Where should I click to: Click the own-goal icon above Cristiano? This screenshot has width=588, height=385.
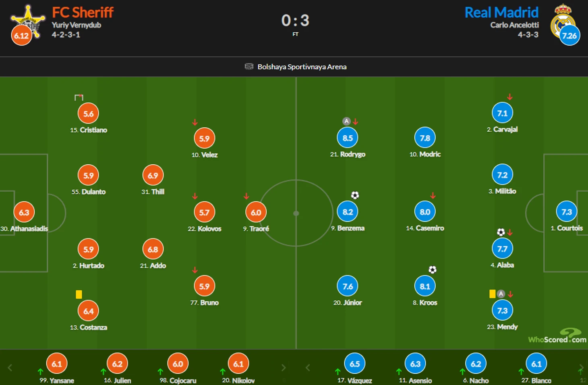point(79,97)
